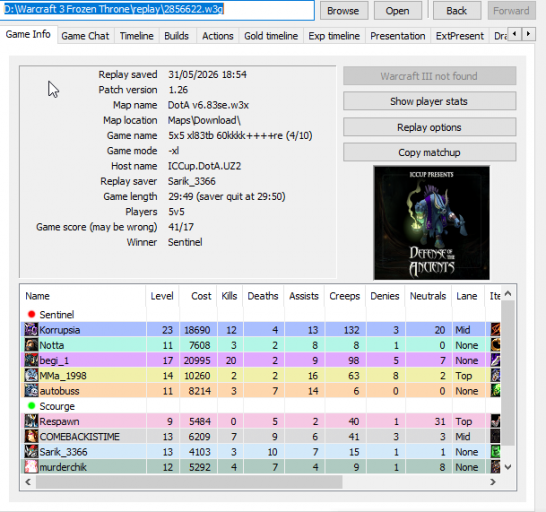Click the Warcraft III not found button
This screenshot has width=546, height=512.
point(429,76)
